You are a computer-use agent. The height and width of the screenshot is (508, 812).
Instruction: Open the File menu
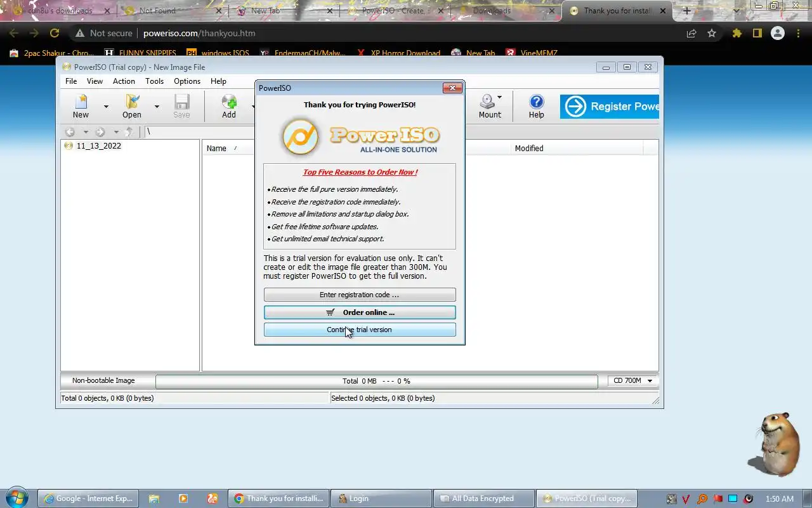coord(71,81)
